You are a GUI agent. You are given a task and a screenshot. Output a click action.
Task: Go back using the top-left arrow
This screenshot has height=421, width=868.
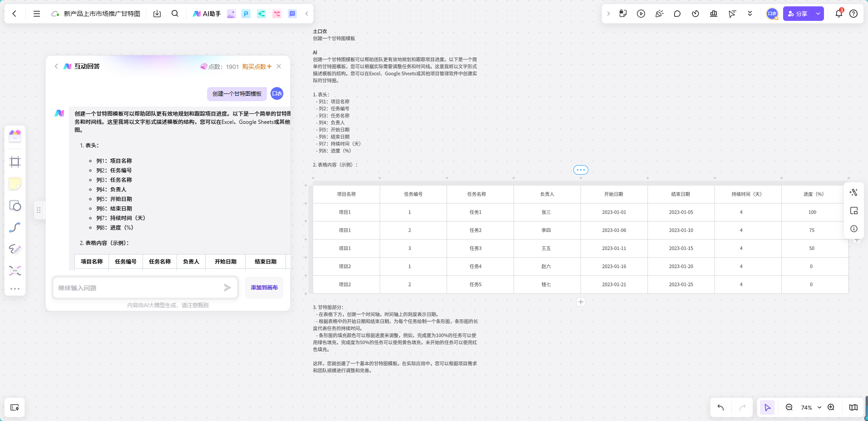click(x=15, y=14)
